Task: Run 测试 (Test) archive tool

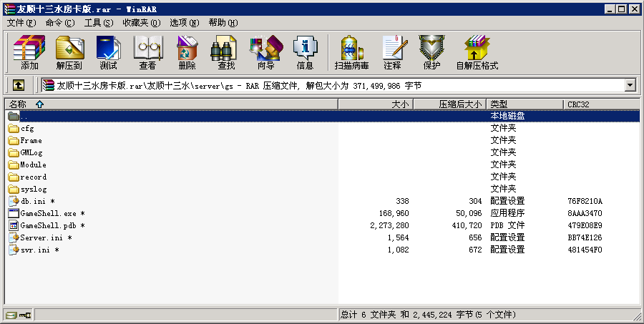Action: pos(108,53)
